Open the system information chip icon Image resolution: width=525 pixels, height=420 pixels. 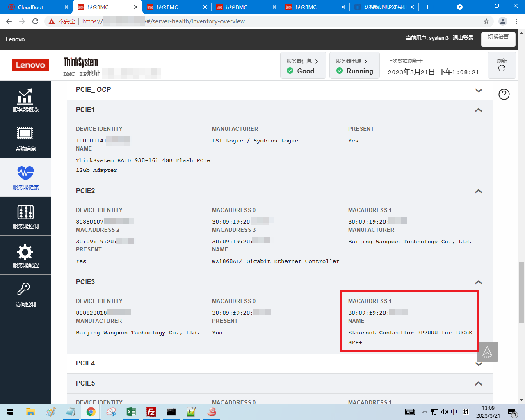click(25, 134)
